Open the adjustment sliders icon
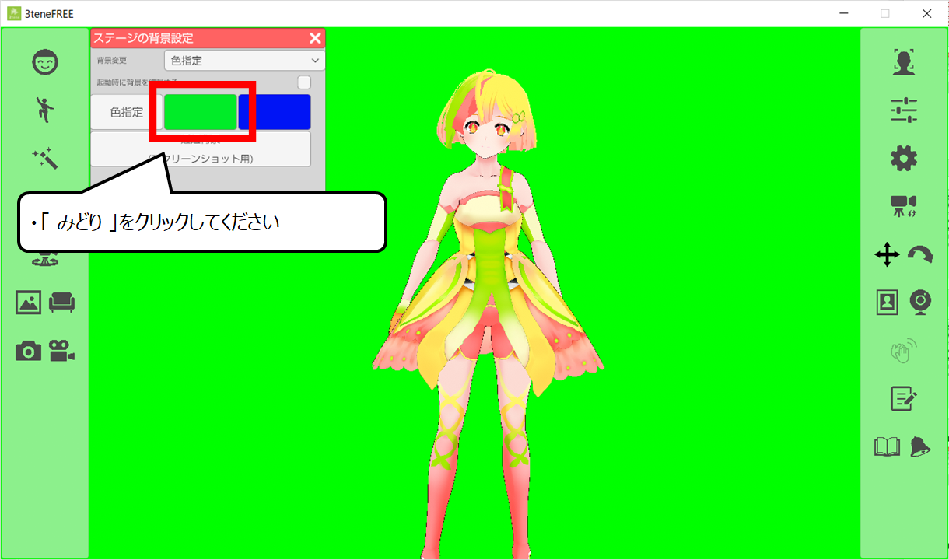 point(904,110)
